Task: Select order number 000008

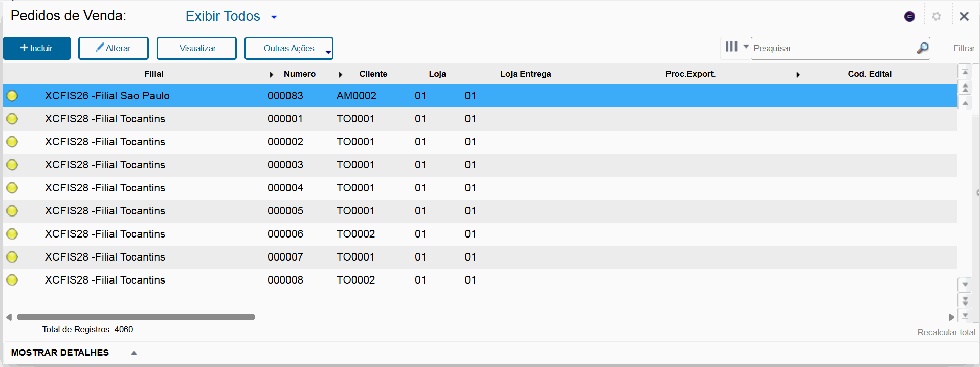Action: 285,280
